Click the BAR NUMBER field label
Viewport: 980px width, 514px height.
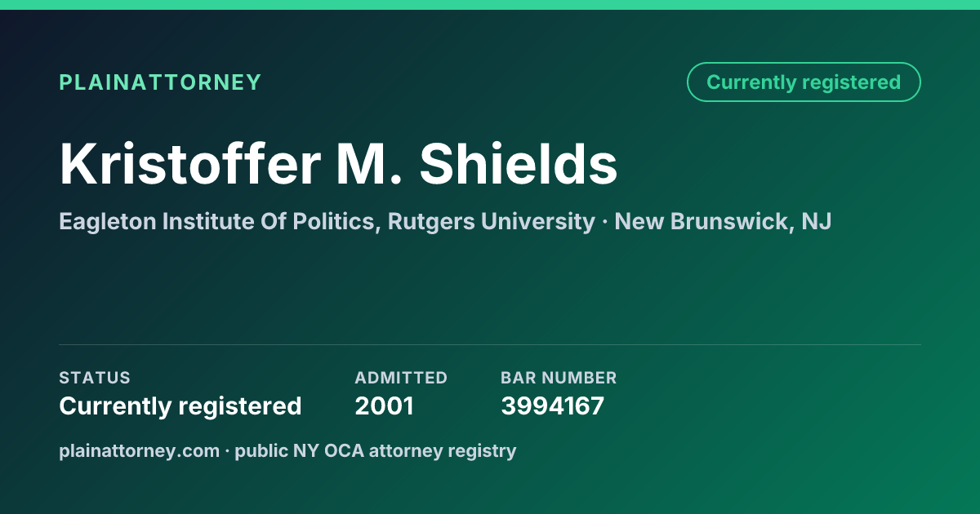tap(559, 378)
